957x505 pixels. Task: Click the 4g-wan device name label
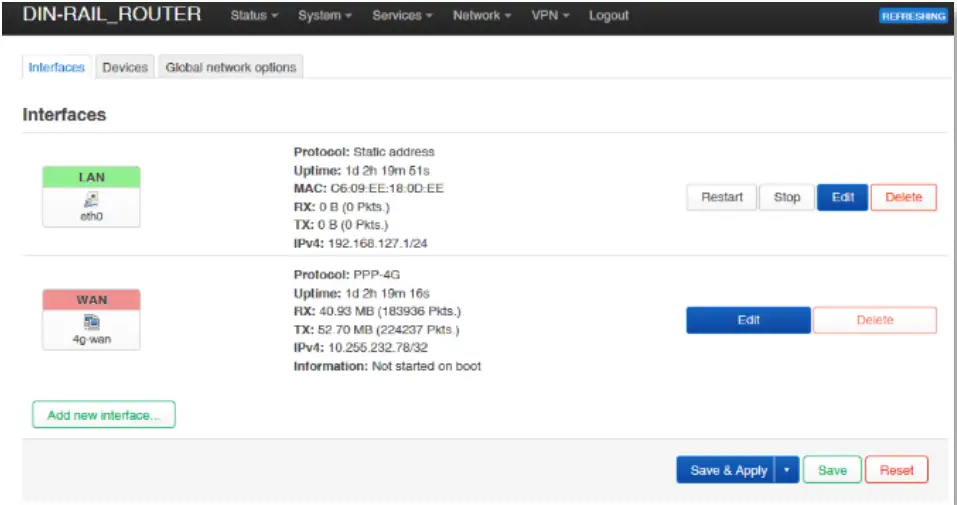[x=92, y=339]
